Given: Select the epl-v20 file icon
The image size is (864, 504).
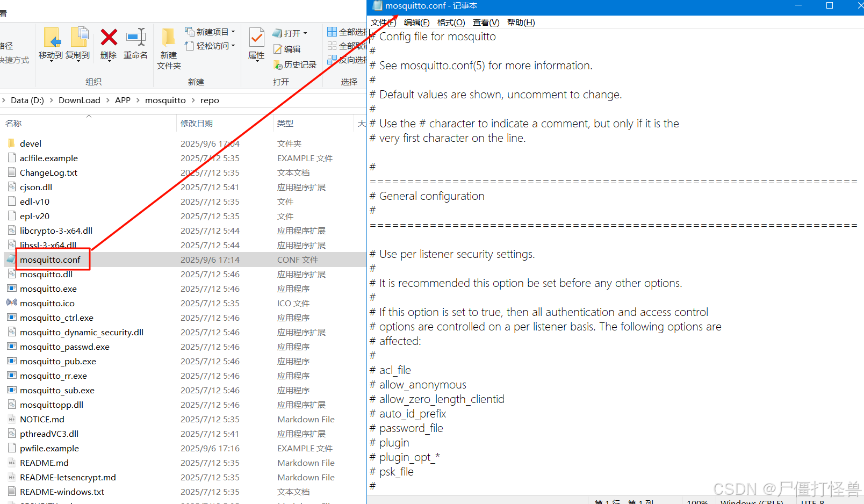Looking at the screenshot, I should point(11,215).
